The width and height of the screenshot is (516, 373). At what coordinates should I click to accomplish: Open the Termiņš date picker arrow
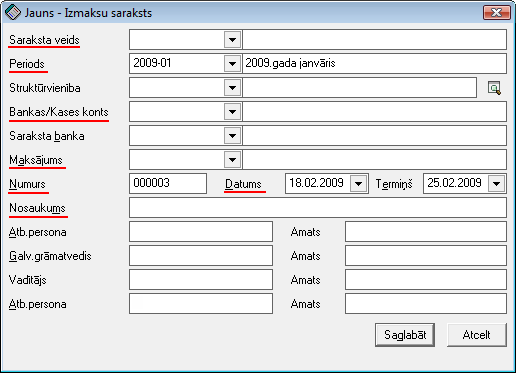(x=497, y=183)
